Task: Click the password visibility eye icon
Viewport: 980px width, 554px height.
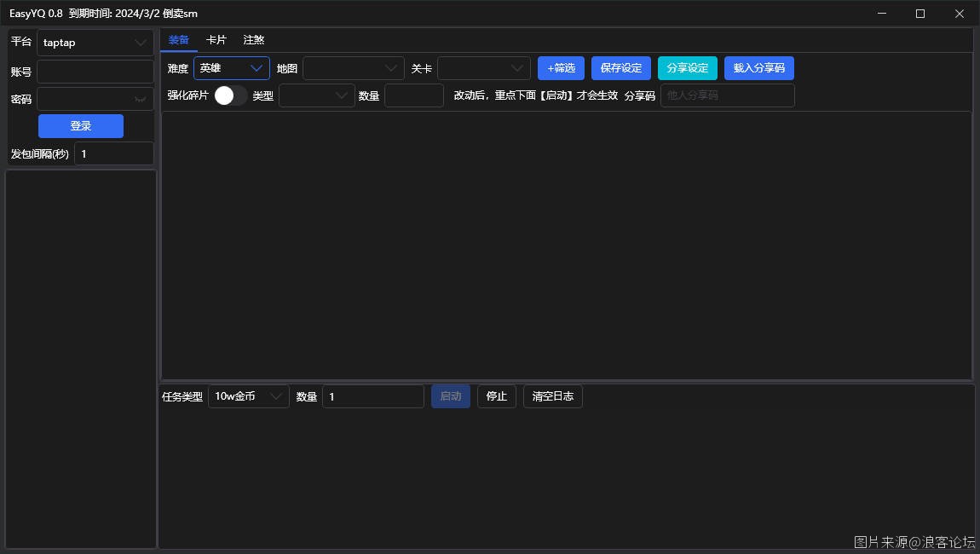Action: 141,99
